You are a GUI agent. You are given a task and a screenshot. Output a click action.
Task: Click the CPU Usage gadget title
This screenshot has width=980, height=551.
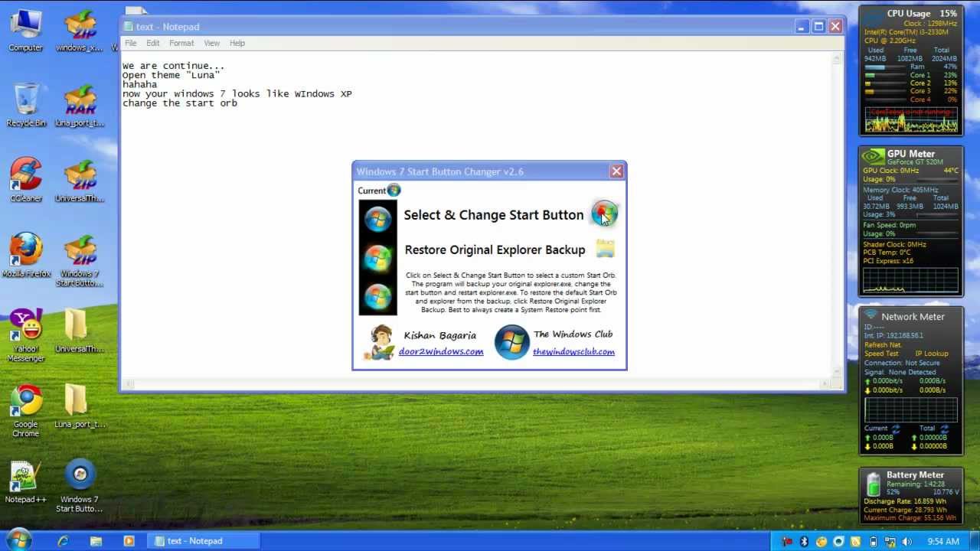(x=909, y=14)
